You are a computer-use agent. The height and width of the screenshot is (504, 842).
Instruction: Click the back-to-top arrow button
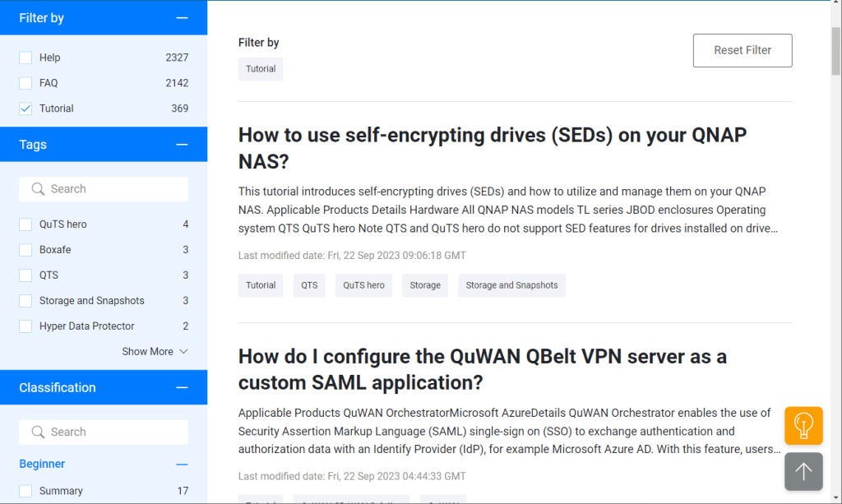pyautogui.click(x=803, y=471)
